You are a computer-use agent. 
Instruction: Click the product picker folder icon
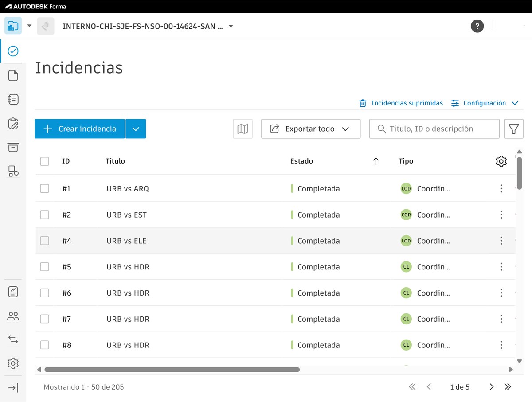[13, 26]
